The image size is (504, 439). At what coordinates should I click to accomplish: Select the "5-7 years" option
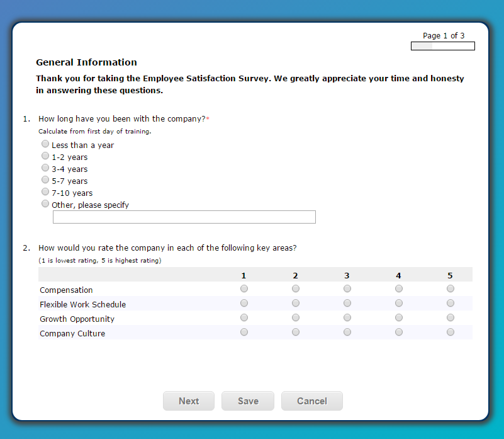point(45,180)
